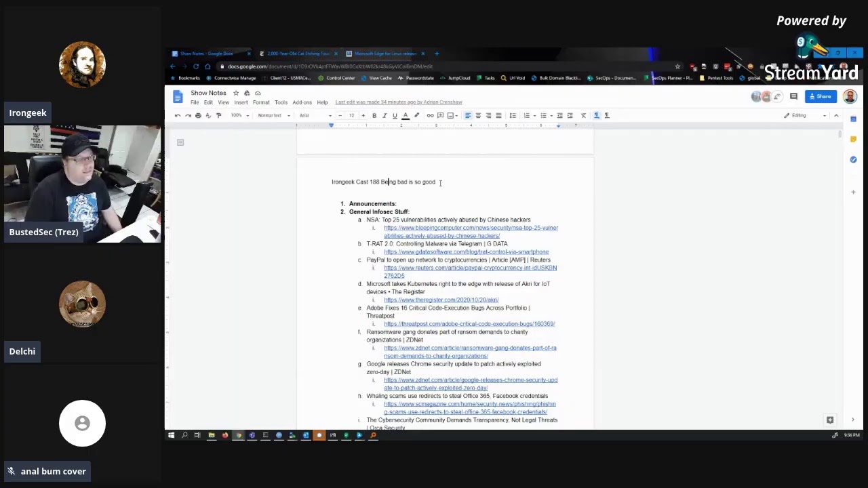Open the Edit menu
This screenshot has width=868, height=488.
[x=208, y=102]
